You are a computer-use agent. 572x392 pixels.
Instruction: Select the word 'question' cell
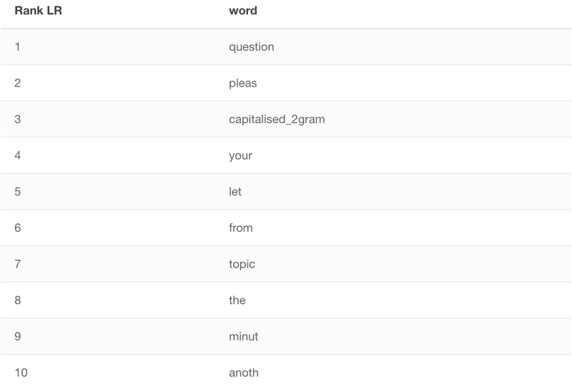(x=252, y=46)
